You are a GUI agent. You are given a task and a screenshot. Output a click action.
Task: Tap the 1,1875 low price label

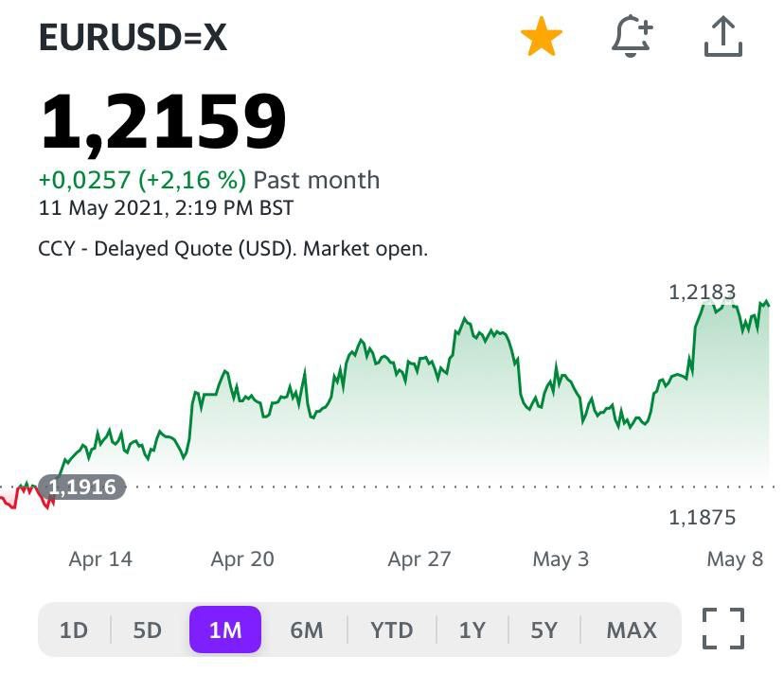(702, 518)
